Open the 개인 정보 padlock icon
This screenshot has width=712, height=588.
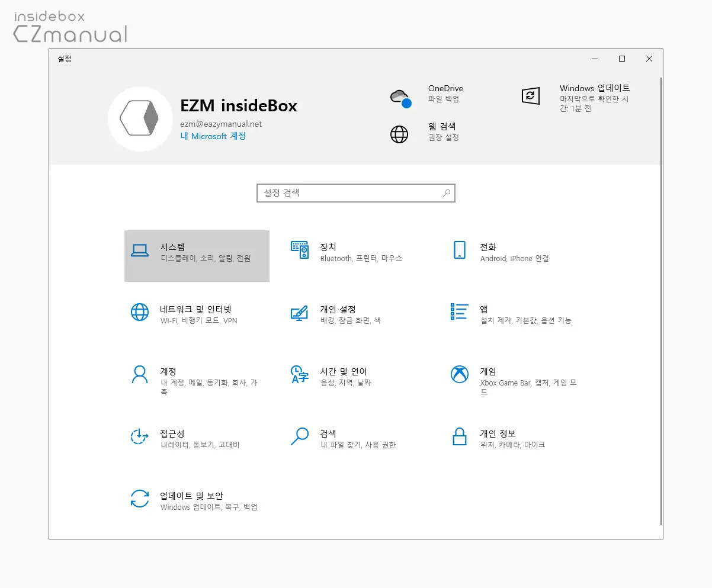(460, 436)
